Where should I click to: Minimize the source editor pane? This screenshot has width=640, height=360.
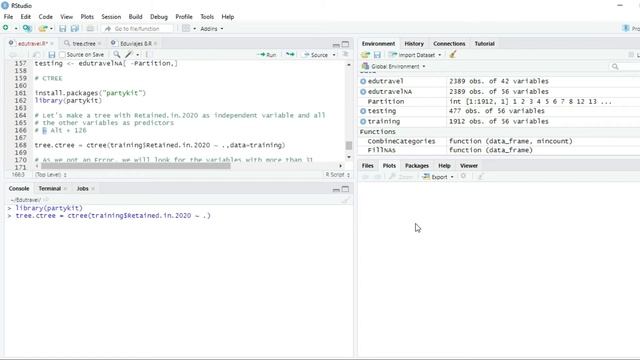point(336,44)
